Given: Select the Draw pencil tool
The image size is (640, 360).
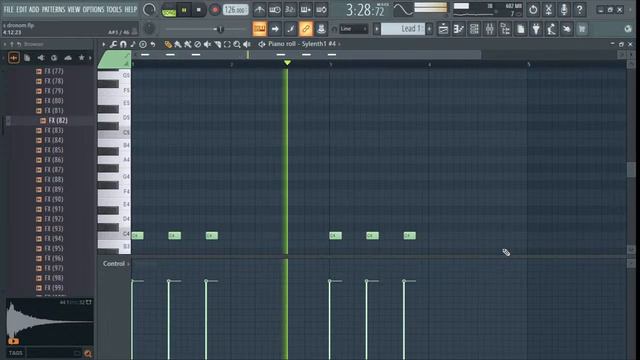Looking at the screenshot, I should [x=168, y=44].
